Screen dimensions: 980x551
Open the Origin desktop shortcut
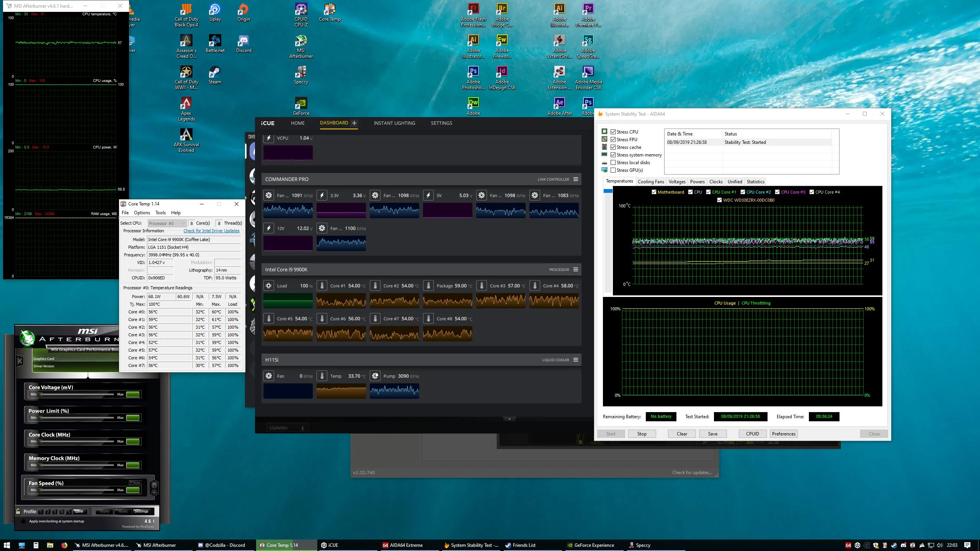pos(243,13)
